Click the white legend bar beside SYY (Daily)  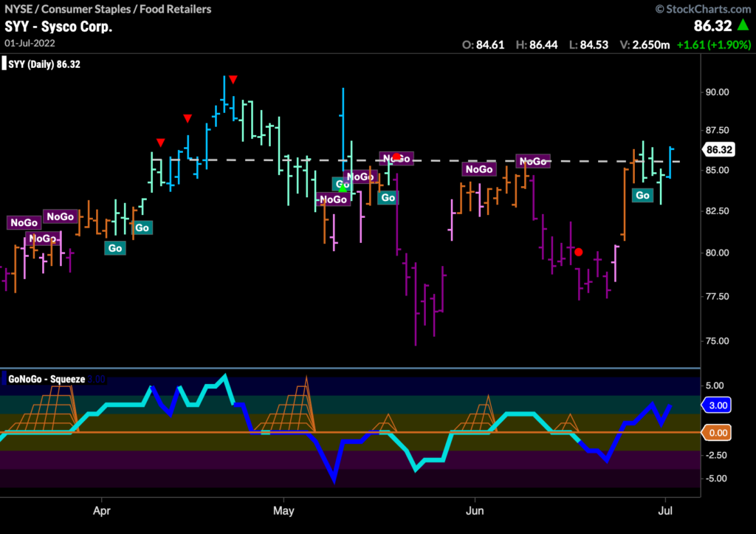coord(4,64)
